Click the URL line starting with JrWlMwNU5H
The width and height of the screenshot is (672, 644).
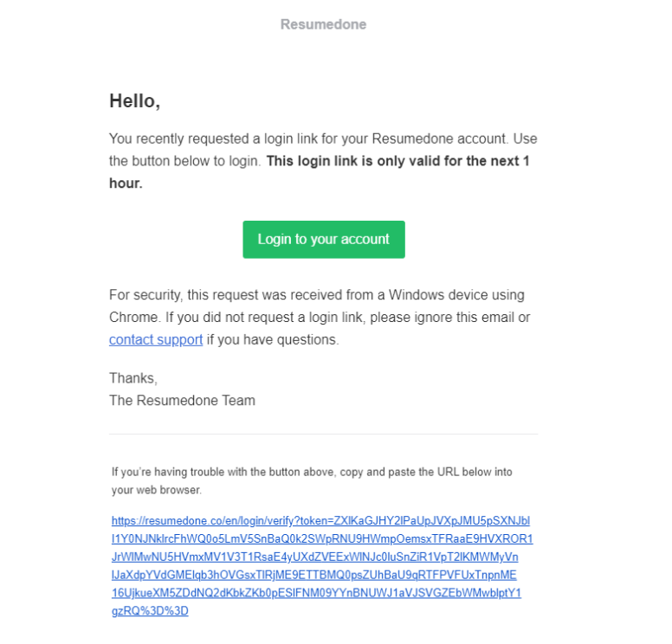322,557
